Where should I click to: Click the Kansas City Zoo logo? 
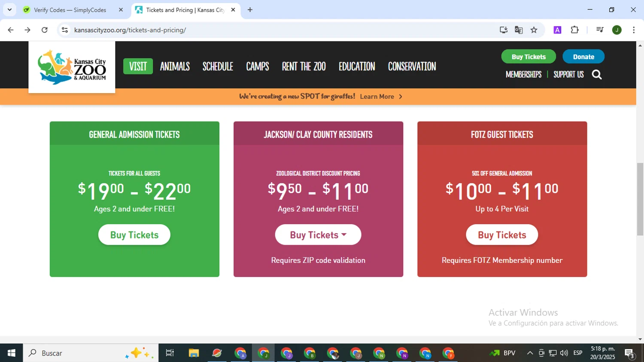72,67
